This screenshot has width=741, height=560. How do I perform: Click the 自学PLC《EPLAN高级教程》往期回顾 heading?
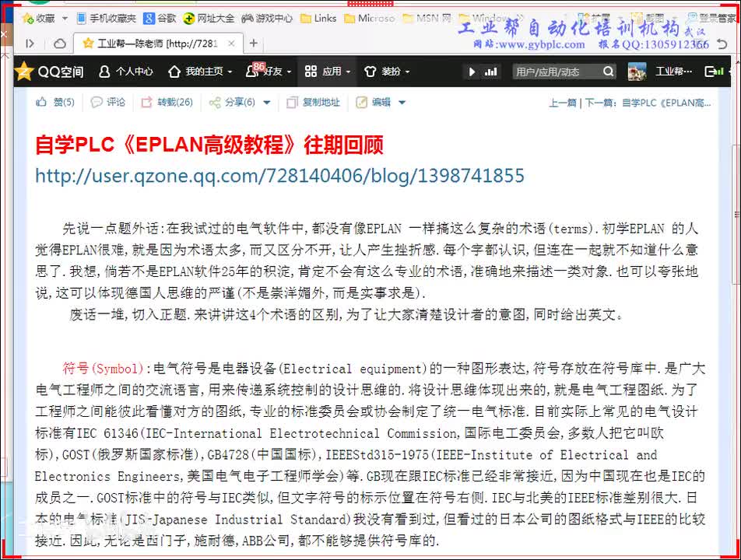point(209,145)
